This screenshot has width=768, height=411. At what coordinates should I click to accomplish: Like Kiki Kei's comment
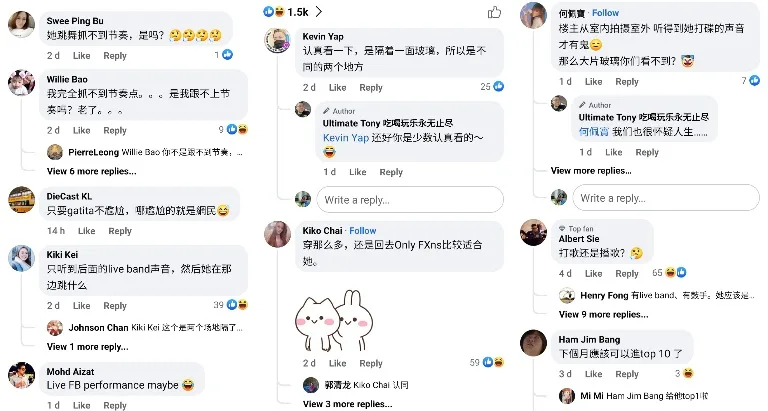coord(81,306)
